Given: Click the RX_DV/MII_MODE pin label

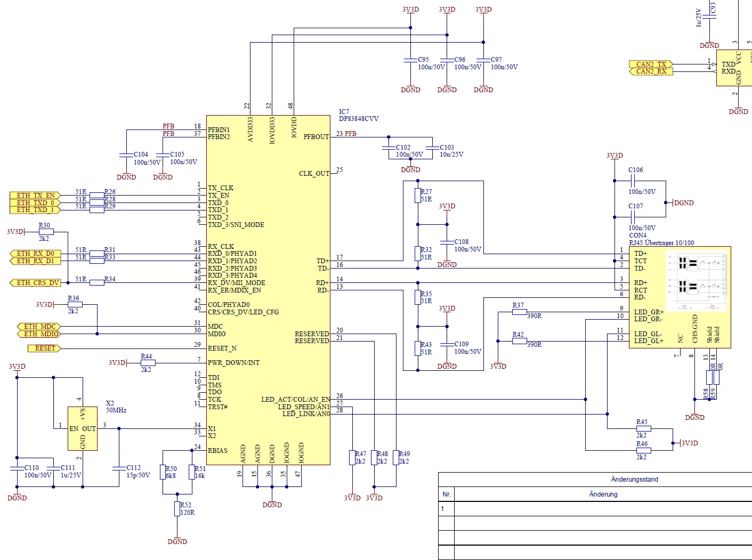Looking at the screenshot, I should (x=236, y=283).
